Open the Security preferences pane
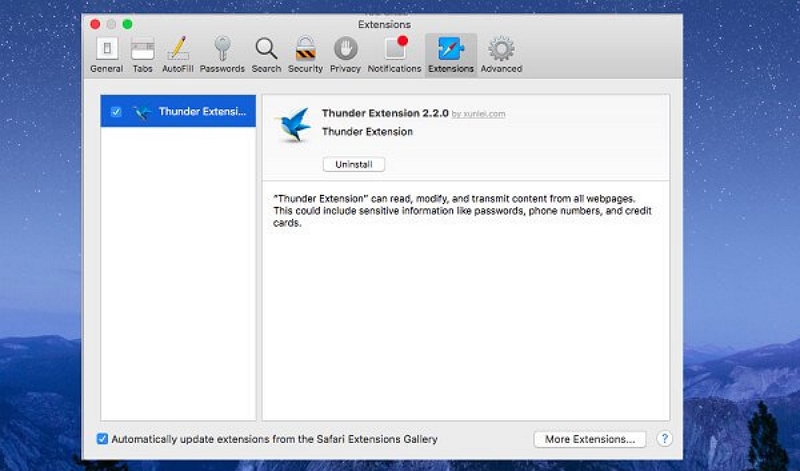Viewport: 800px width, 471px height. pos(305,55)
